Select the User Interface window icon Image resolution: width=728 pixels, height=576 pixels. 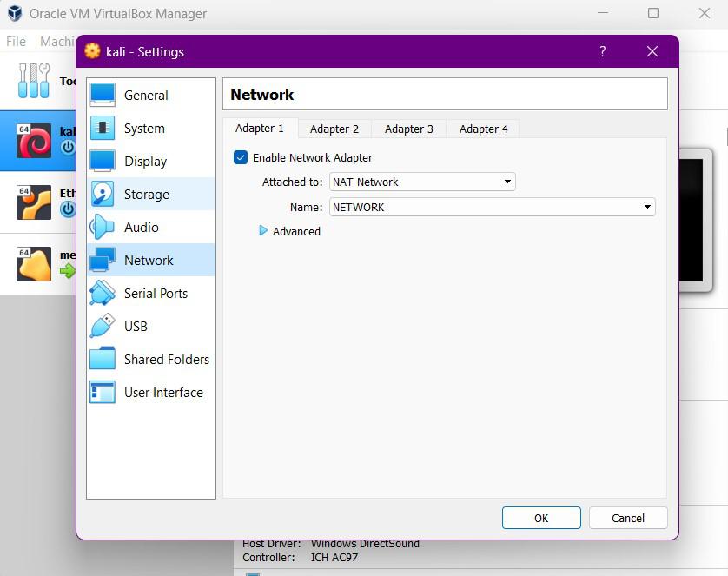(x=103, y=391)
